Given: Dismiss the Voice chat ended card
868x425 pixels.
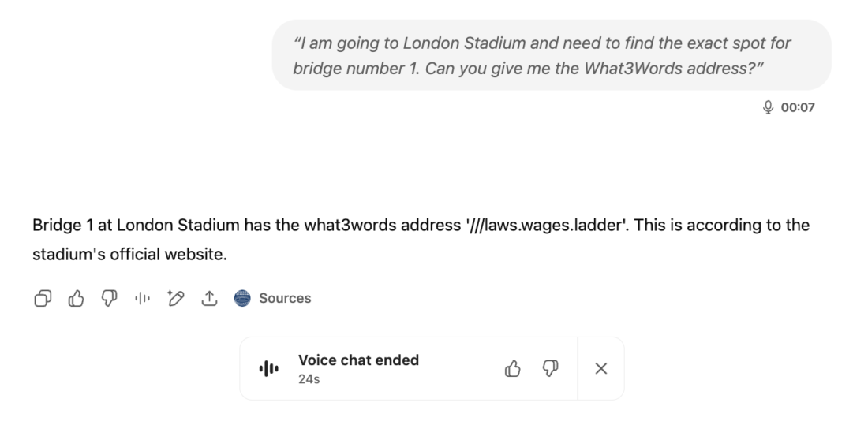Looking at the screenshot, I should point(601,368).
